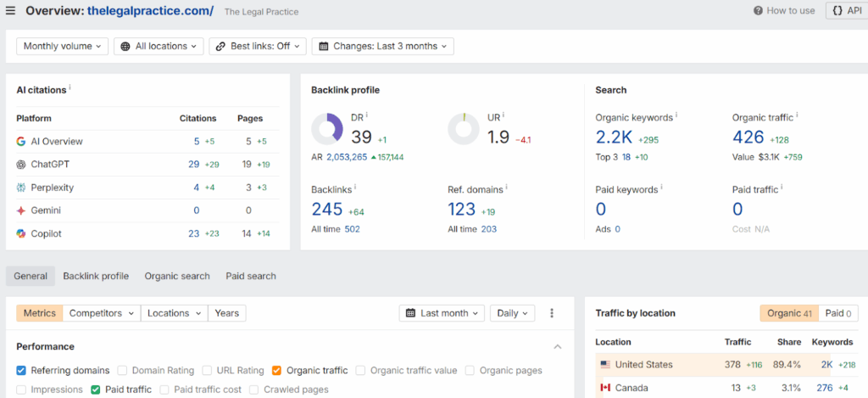
Task: Click the UR donut chart
Action: [464, 129]
